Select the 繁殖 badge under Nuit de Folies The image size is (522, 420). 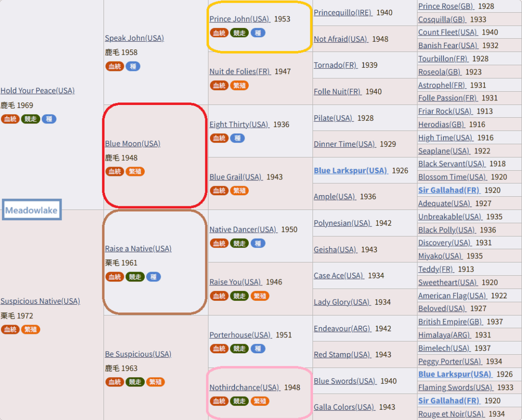(x=240, y=86)
